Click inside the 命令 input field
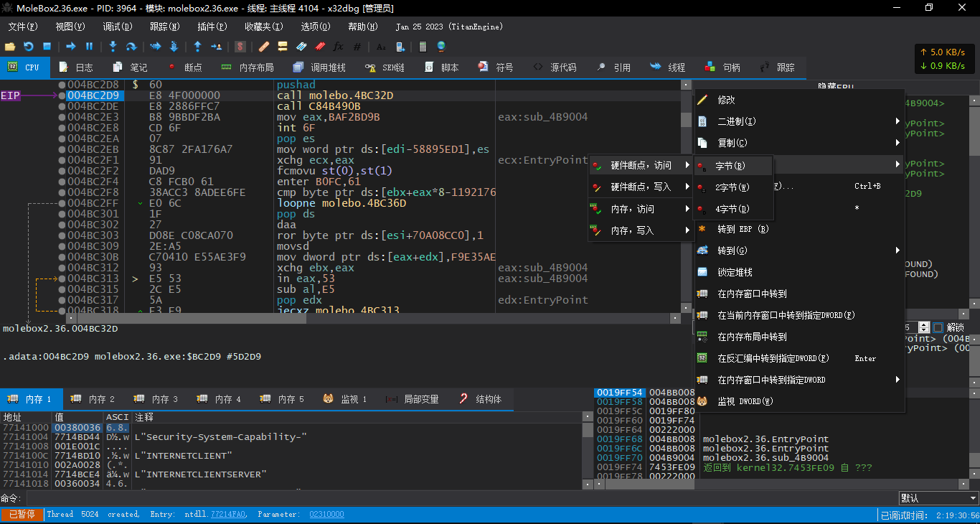The width and height of the screenshot is (980, 524). 459,498
